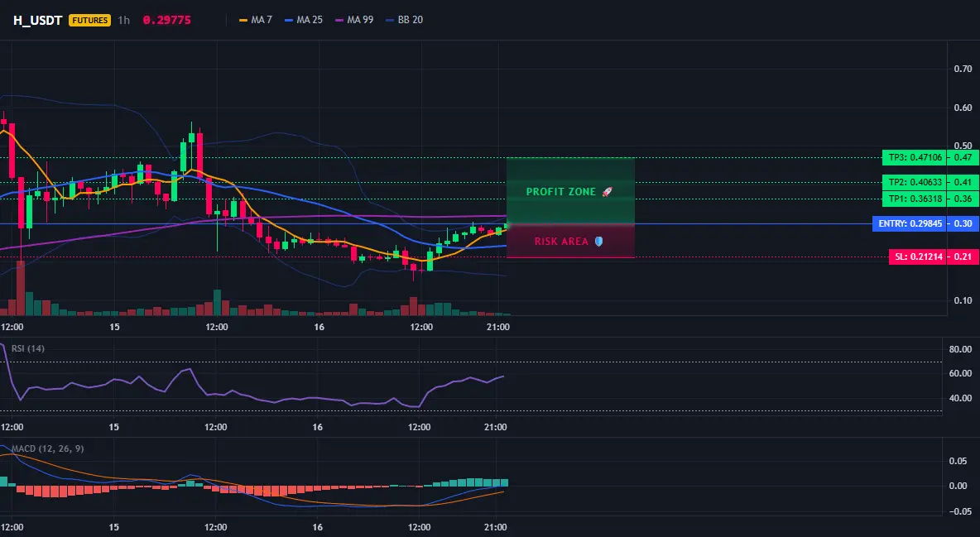The width and height of the screenshot is (980, 537).
Task: Click the PROFIT ZONE text
Action: click(560, 192)
